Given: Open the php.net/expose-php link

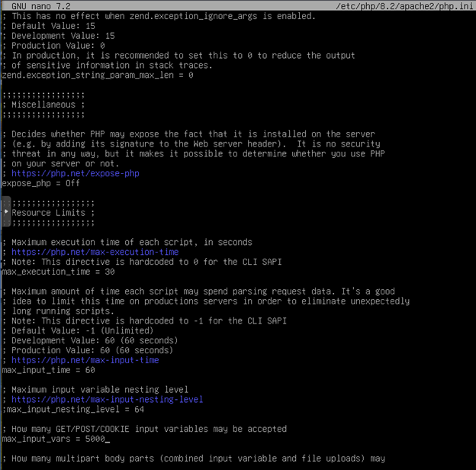Looking at the screenshot, I should click(75, 173).
